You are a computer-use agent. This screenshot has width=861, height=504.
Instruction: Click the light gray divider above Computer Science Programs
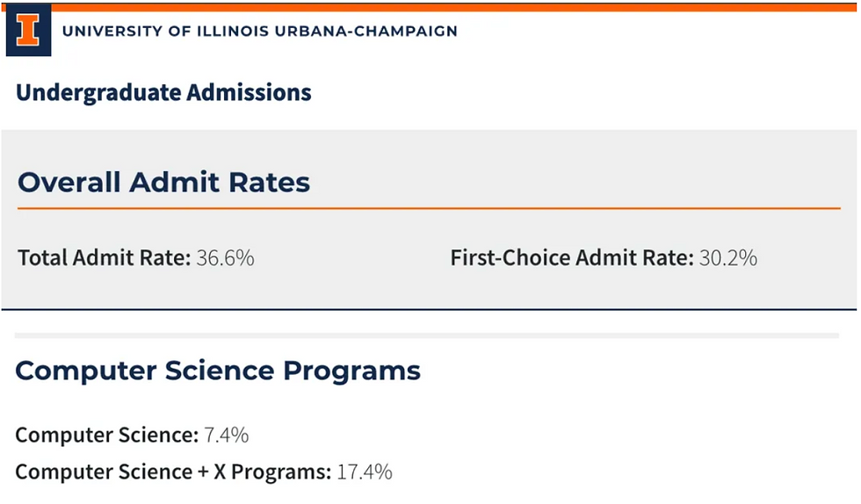(427, 335)
